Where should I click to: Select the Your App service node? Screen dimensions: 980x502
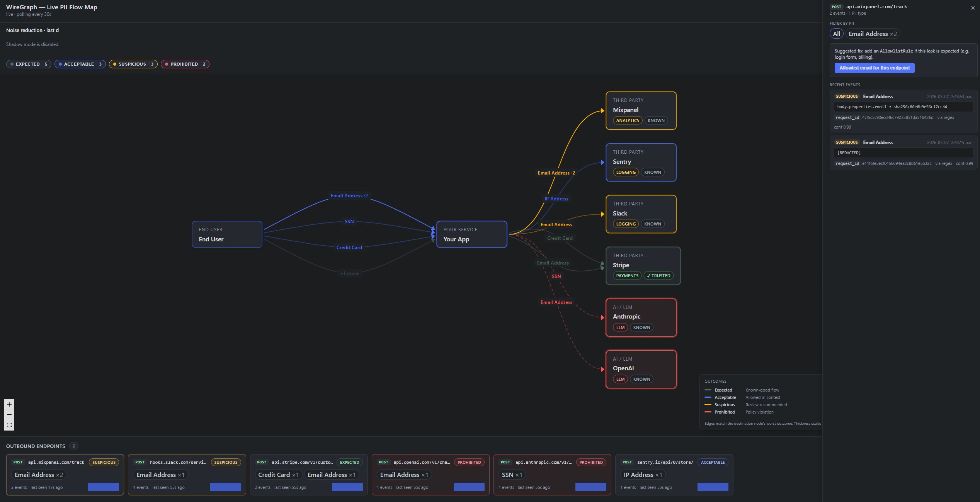pyautogui.click(x=472, y=234)
